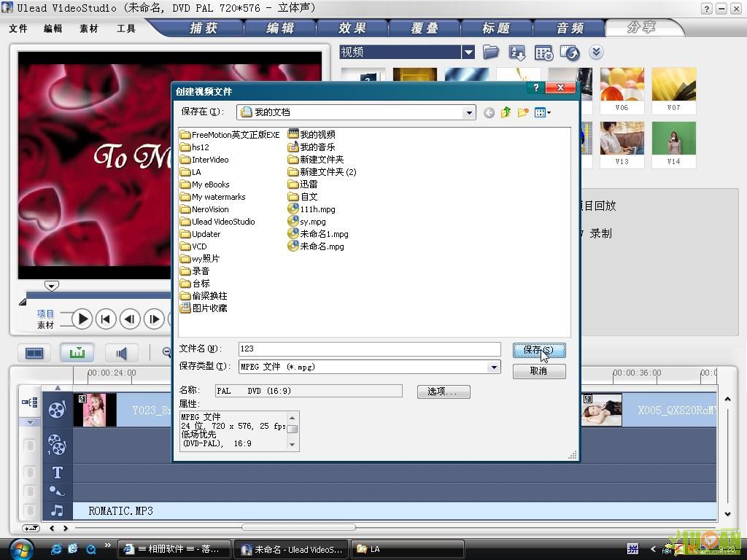This screenshot has width=747, height=560.
Task: Select the 我的视频 folder
Action: (311, 134)
